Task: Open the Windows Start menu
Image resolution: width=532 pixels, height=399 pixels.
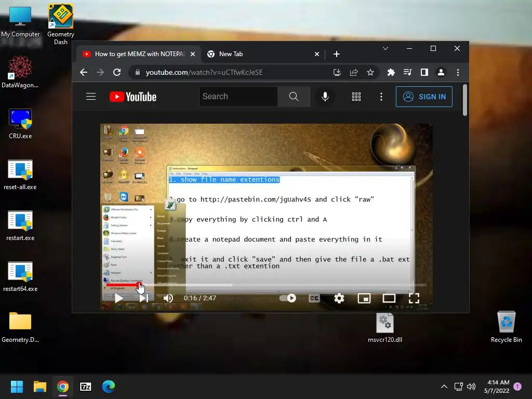Action: [17, 387]
